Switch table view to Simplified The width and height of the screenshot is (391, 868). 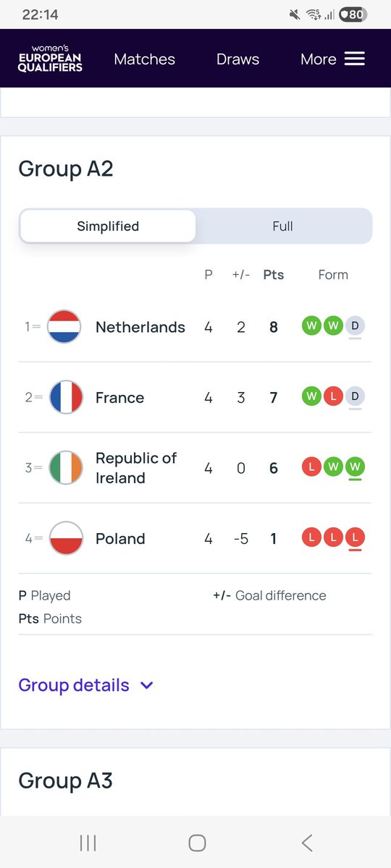(x=108, y=226)
